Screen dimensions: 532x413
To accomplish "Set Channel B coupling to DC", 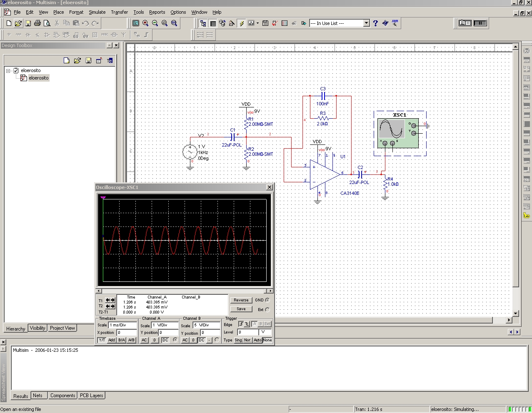I will (x=201, y=340).
